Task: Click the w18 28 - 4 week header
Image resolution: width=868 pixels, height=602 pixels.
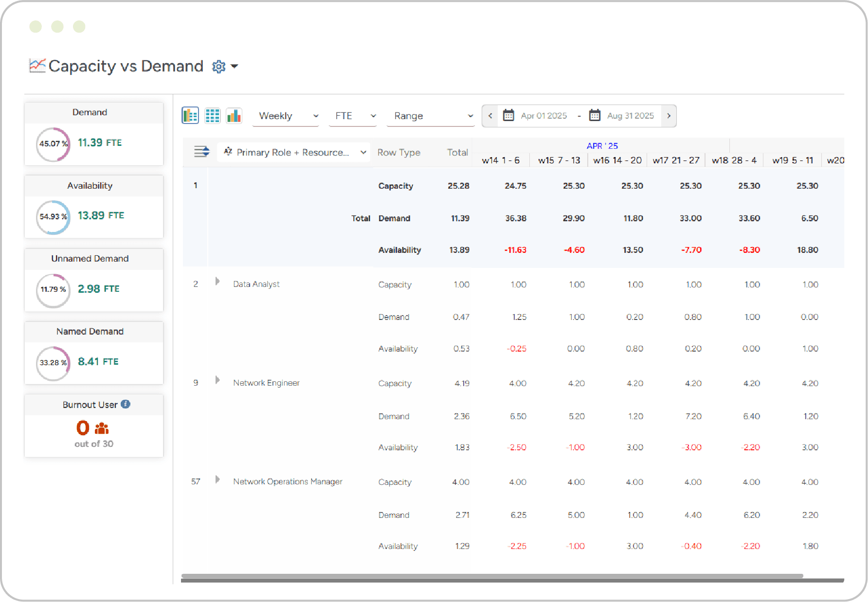Action: [x=734, y=160]
